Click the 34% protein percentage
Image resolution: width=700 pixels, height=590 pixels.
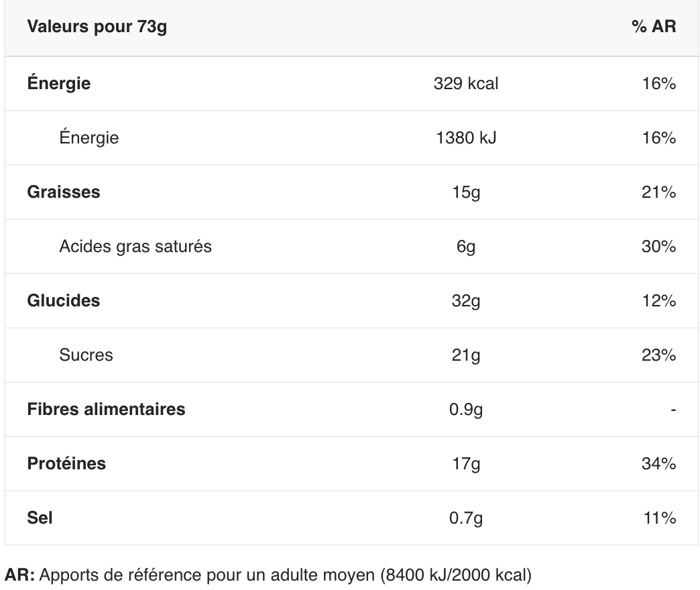tap(658, 464)
